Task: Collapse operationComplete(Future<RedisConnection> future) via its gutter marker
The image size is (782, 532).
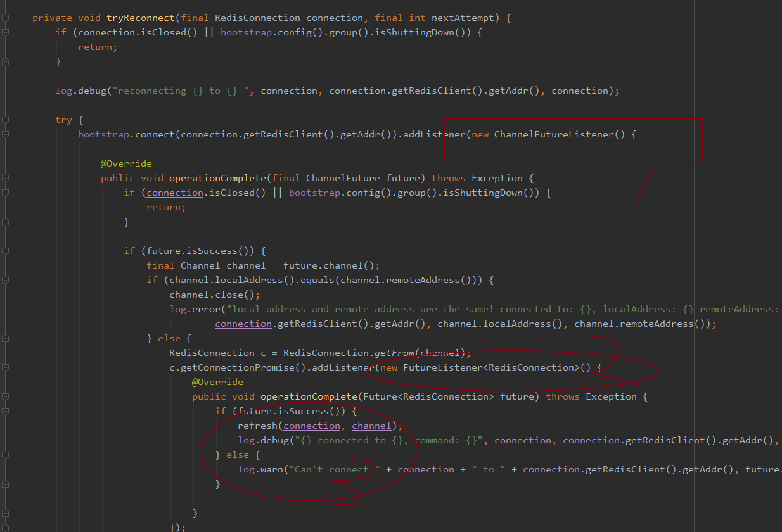Action: 5,396
